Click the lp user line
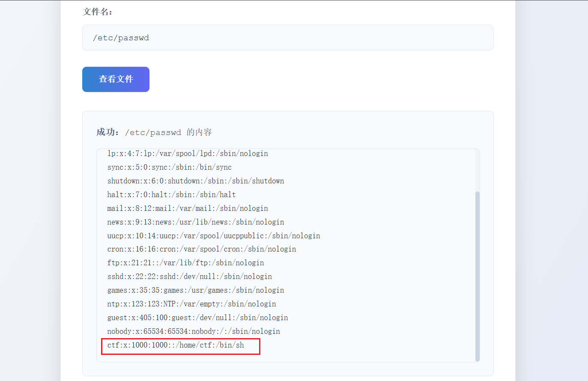Image resolution: width=588 pixels, height=381 pixels. 188,153
